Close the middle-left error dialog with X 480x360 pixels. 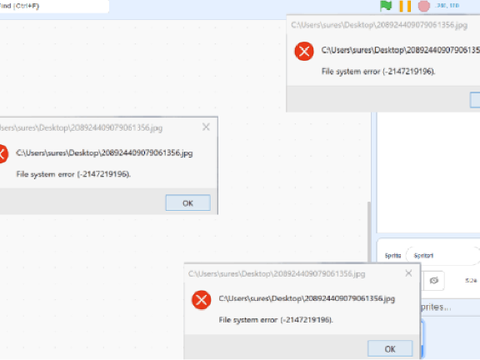click(x=206, y=127)
